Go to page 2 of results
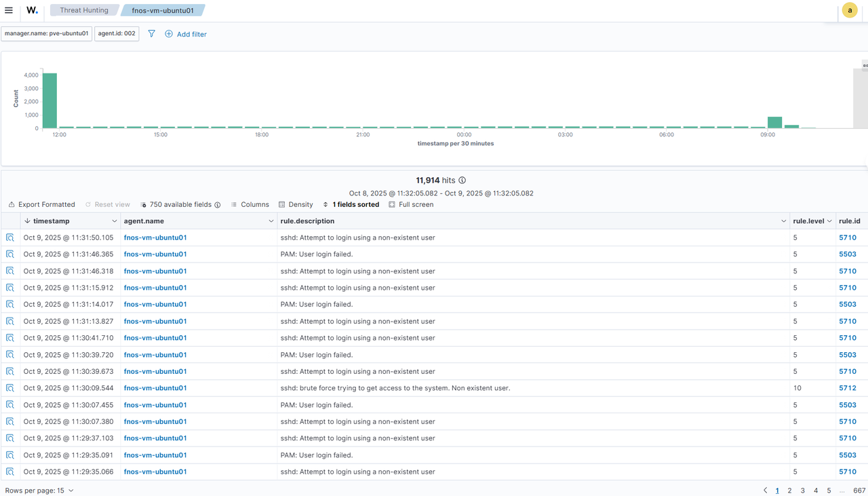 tap(789, 490)
